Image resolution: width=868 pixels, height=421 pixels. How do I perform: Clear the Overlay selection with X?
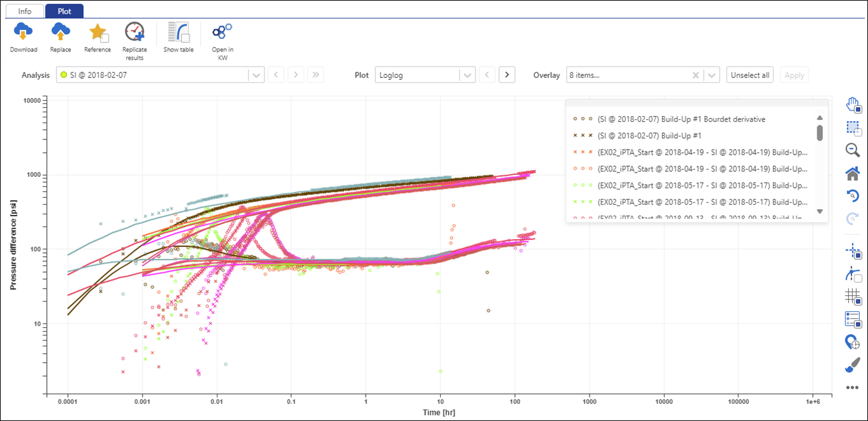pyautogui.click(x=696, y=75)
